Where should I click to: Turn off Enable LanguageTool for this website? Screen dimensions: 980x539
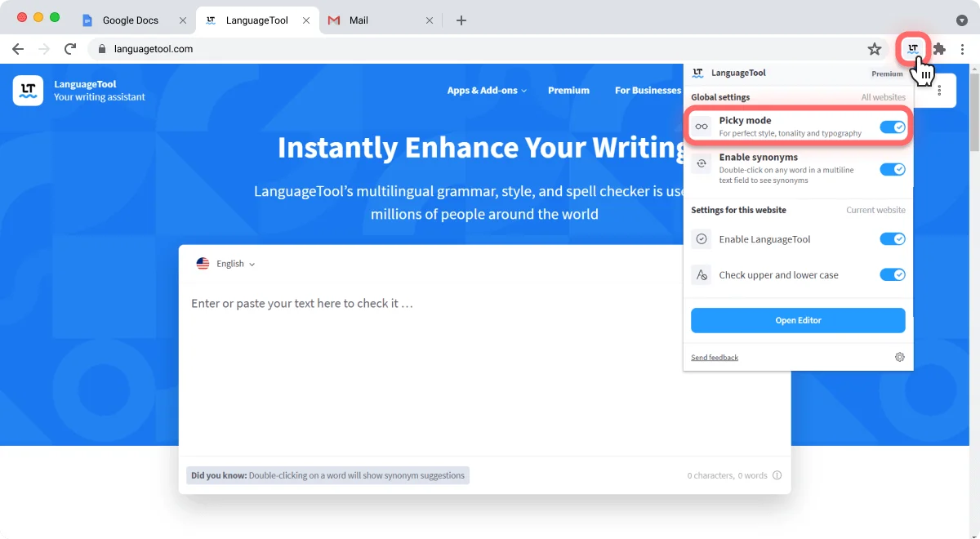click(893, 238)
